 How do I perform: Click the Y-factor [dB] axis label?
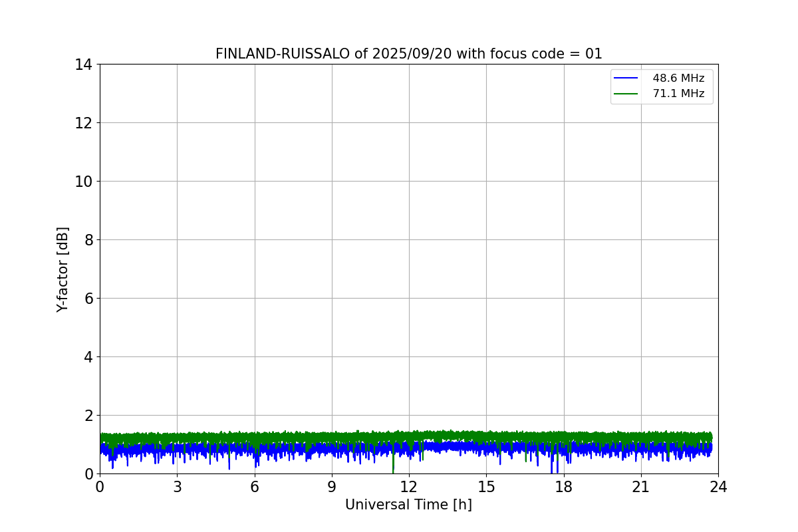pos(63,269)
